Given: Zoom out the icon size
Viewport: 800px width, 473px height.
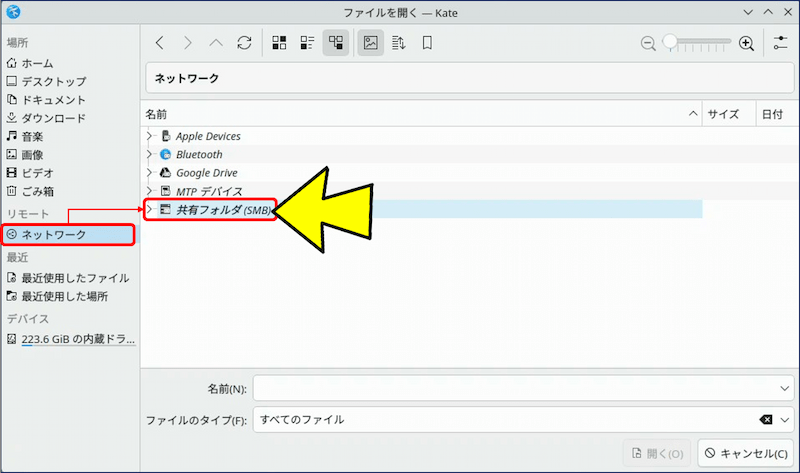Looking at the screenshot, I should (x=648, y=43).
